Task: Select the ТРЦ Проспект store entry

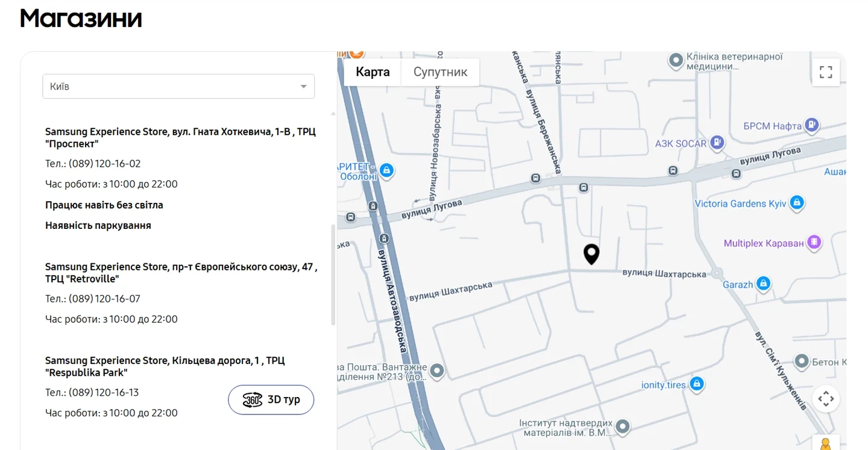Action: [x=180, y=137]
